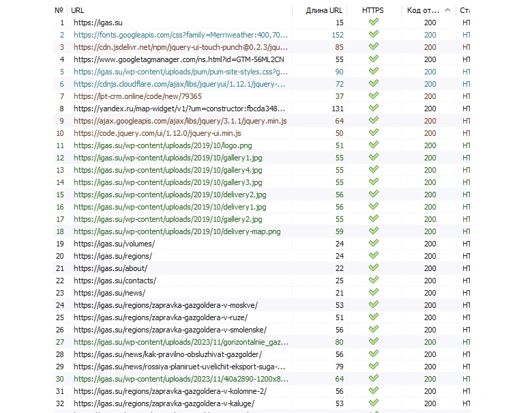Select URL length value 152 in row 2

pos(338,35)
